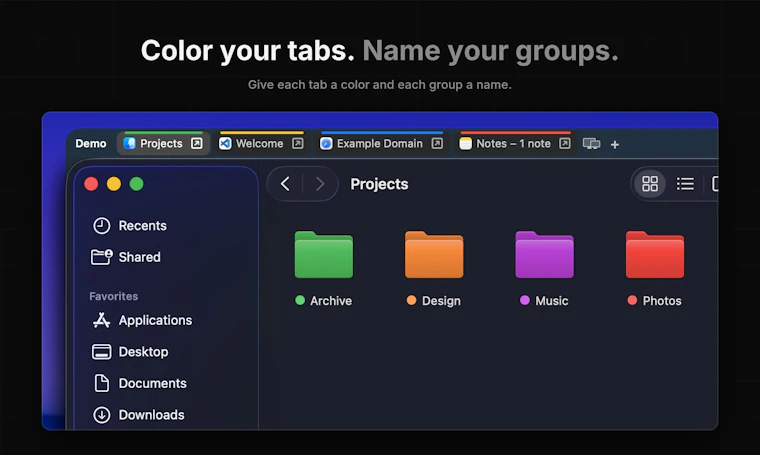Viewport: 760px width, 455px height.
Task: Click the Downloads arrow icon
Action: coord(102,415)
